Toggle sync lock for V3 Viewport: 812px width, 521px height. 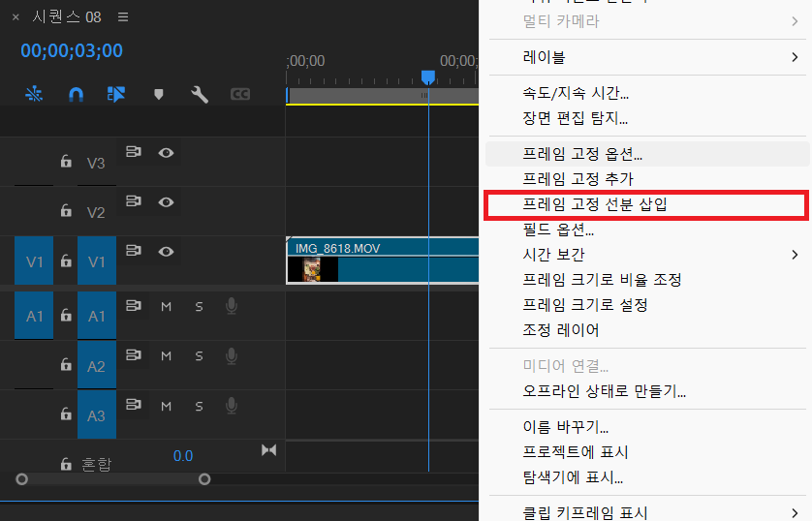click(134, 152)
